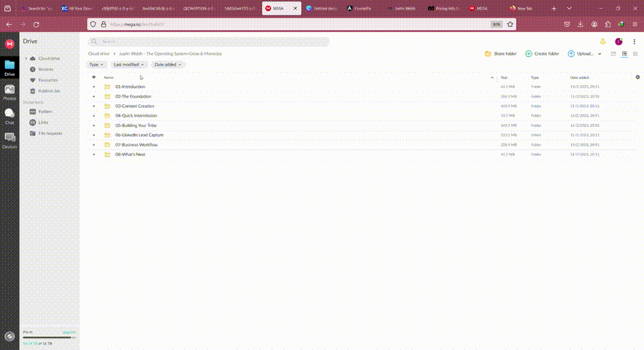Click the heart Favourite column header icon

(x=93, y=77)
